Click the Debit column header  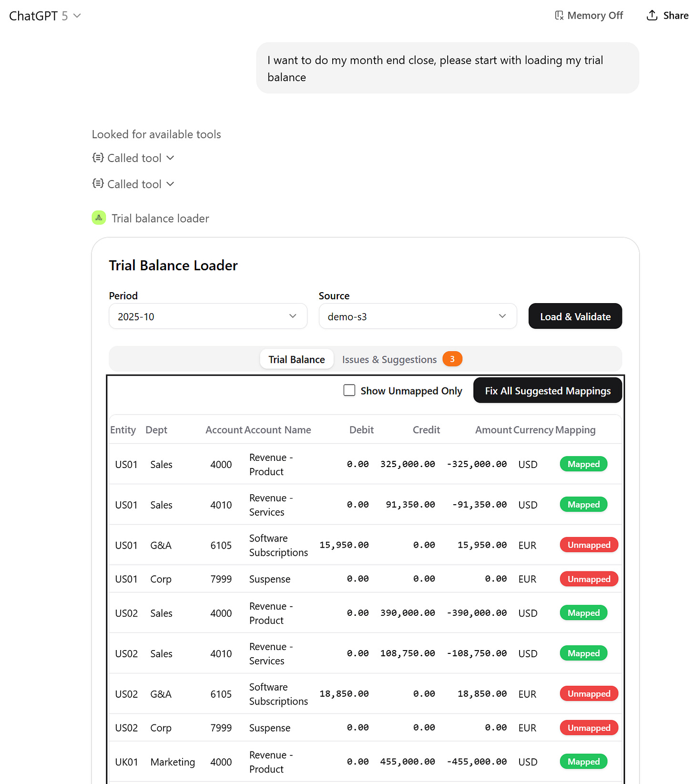(361, 430)
